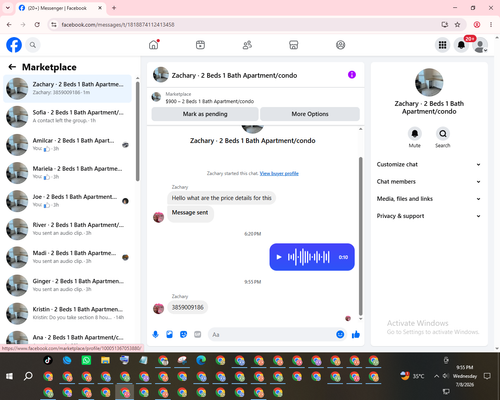The image size is (500, 400).
Task: Open the emoji picker in message box
Action: tap(340, 334)
